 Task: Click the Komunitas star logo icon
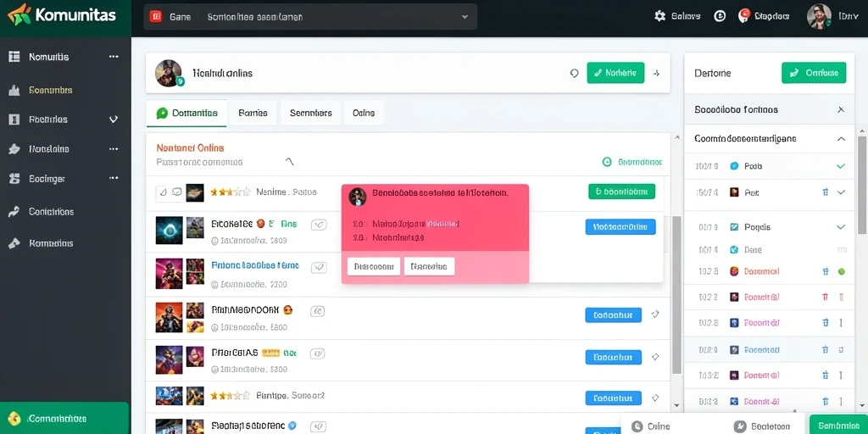[19, 14]
